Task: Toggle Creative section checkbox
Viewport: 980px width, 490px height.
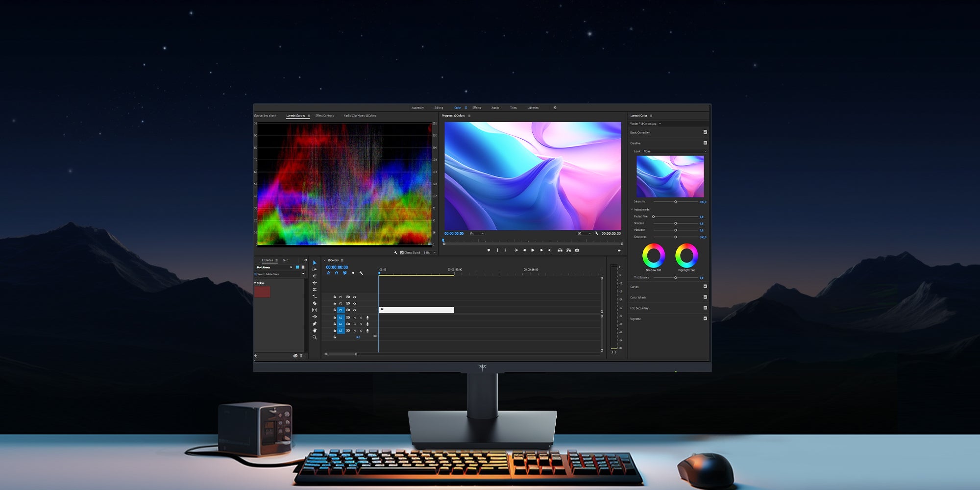Action: click(x=705, y=143)
